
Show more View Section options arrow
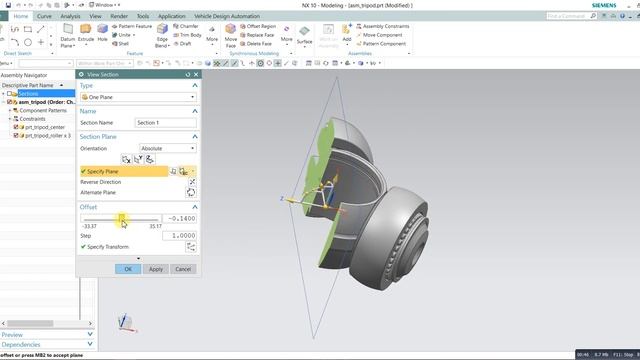[138, 258]
